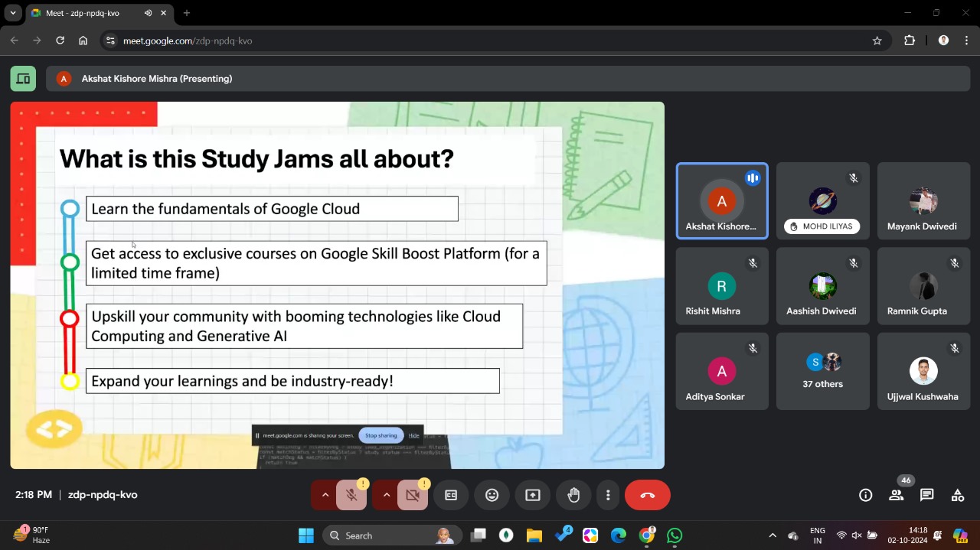Open the Chrome three-dot menu
980x550 pixels.
tap(965, 41)
